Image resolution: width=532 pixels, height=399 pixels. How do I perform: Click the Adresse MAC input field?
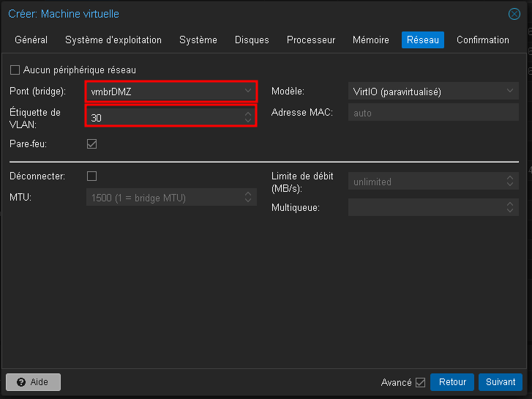[x=433, y=113]
